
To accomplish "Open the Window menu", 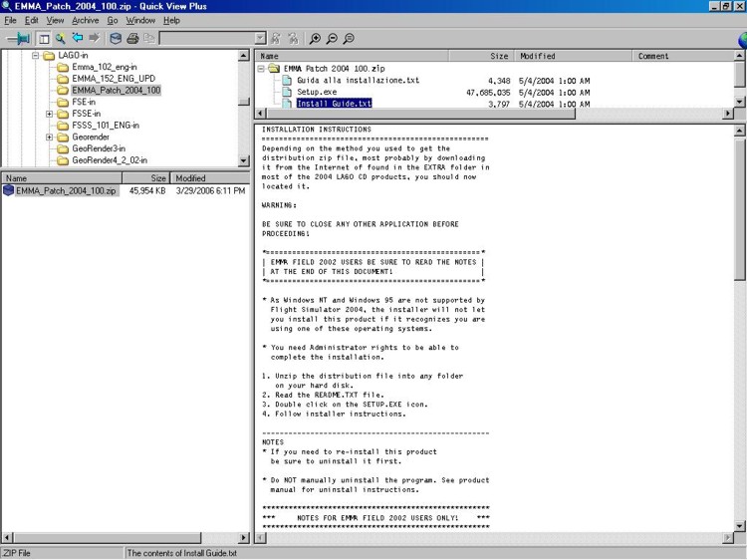I will (x=140, y=21).
